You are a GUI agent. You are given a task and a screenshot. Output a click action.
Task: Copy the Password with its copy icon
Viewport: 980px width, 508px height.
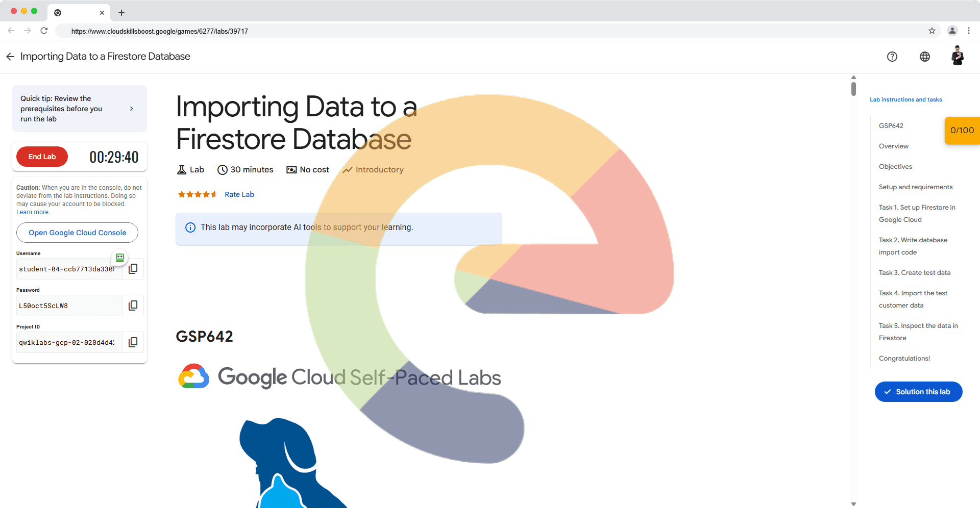(x=133, y=306)
